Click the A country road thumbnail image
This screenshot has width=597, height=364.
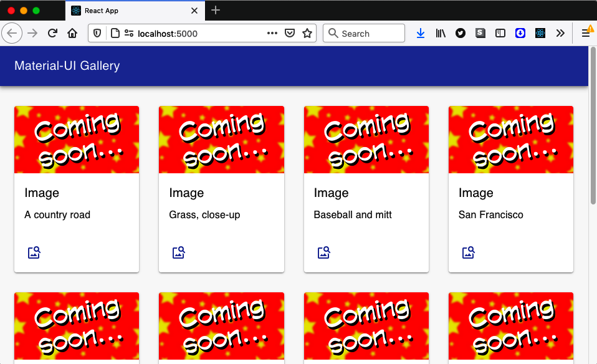tap(77, 140)
